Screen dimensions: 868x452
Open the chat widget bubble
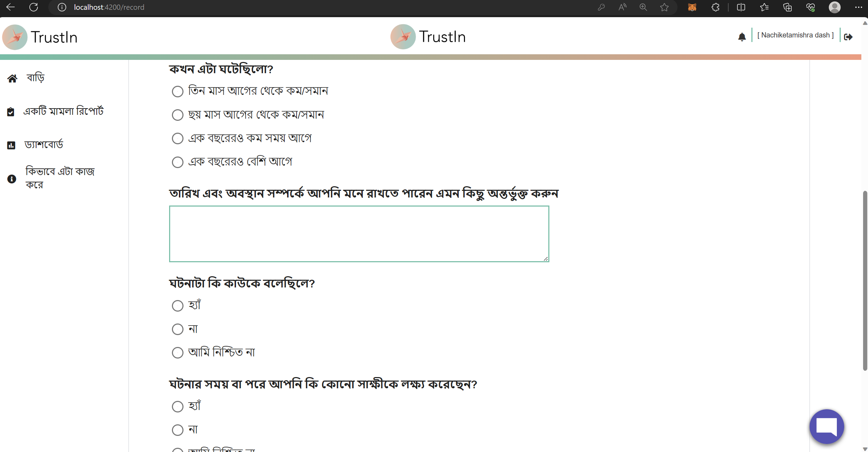826,426
